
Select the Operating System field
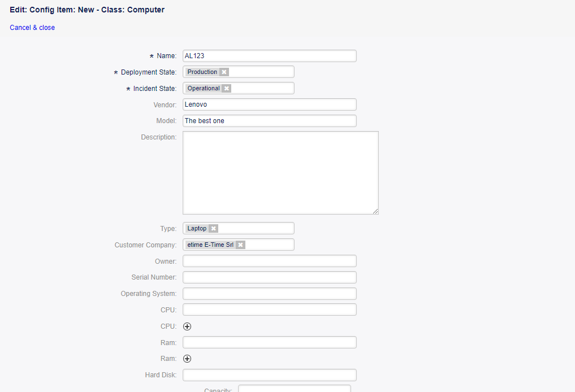point(269,294)
